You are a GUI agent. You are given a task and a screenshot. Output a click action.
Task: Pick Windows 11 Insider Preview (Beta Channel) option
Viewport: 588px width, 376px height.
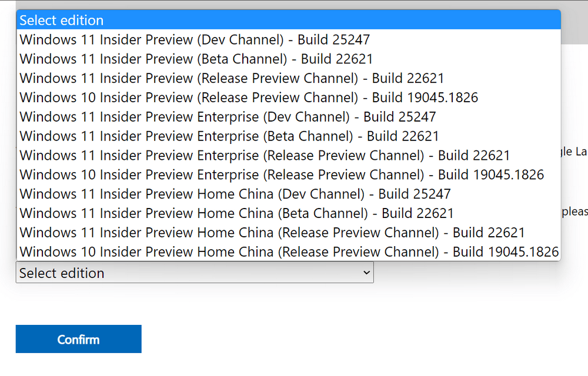tap(196, 59)
